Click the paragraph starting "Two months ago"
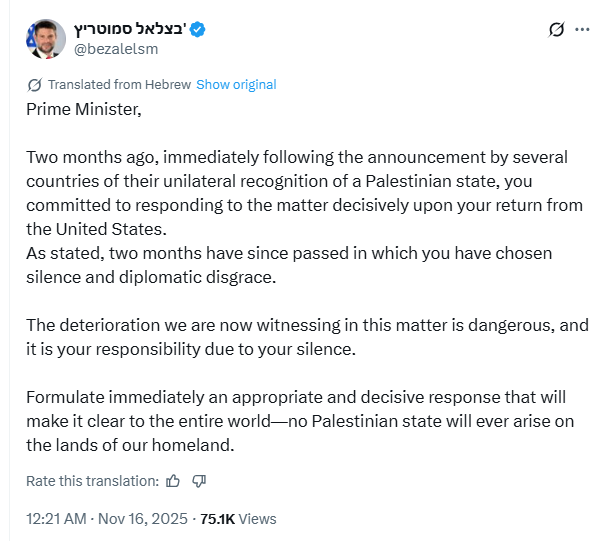The width and height of the screenshot is (607, 541). [x=300, y=193]
